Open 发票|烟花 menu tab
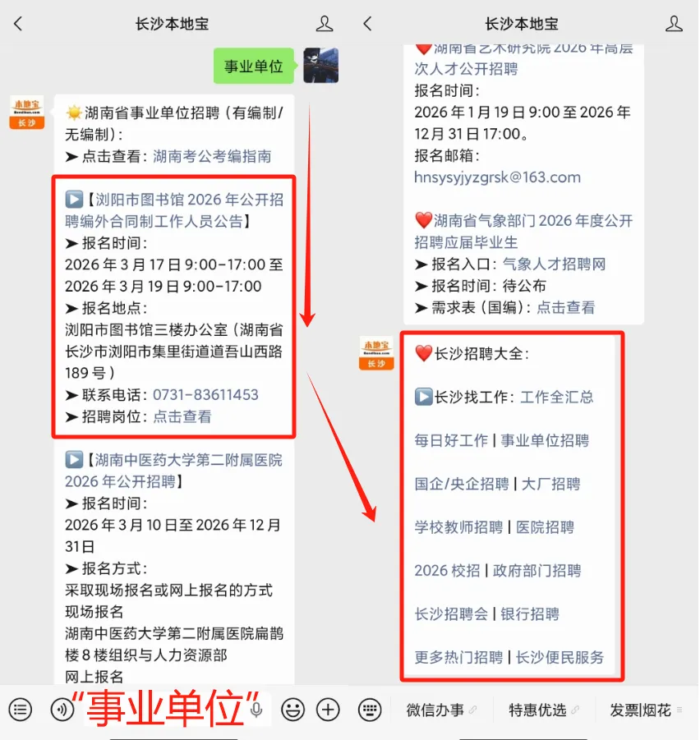Image resolution: width=700 pixels, height=740 pixels. 640,710
